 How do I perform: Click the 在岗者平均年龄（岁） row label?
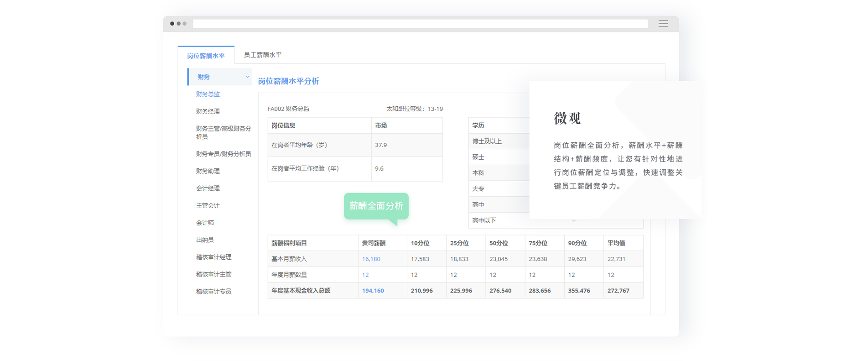coord(299,145)
